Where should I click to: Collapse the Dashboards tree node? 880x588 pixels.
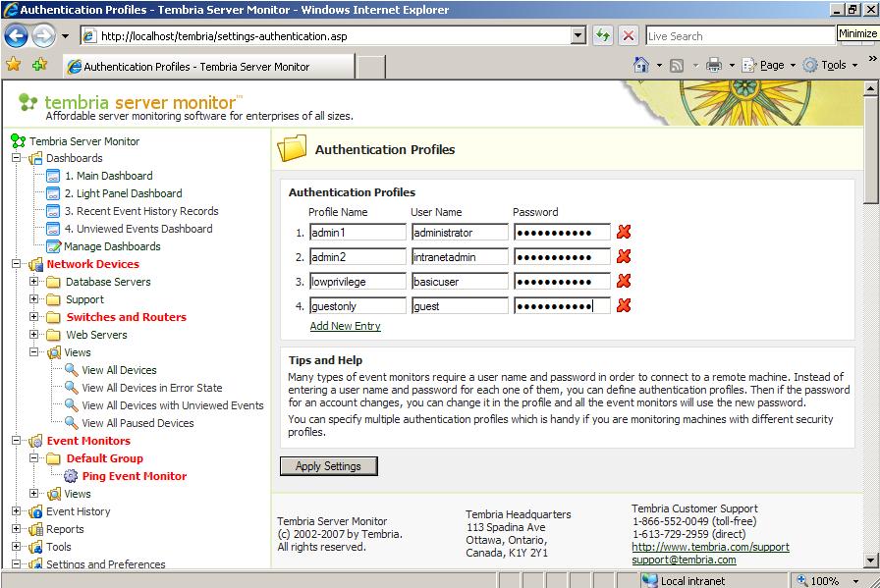[17, 158]
